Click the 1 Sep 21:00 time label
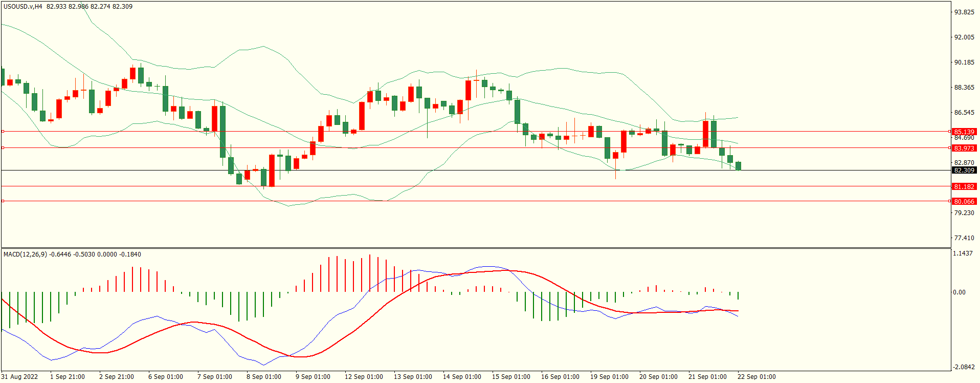 pyautogui.click(x=68, y=376)
